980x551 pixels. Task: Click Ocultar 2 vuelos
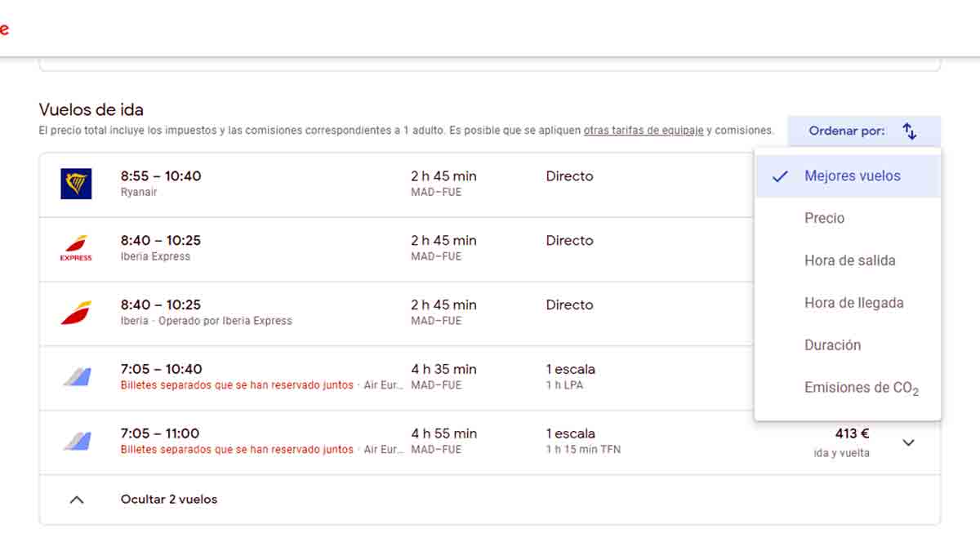pos(169,500)
